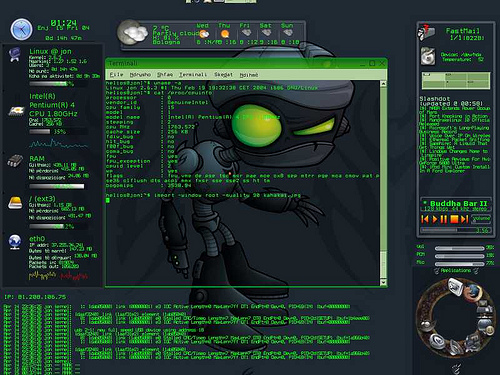Click the Linux computer system icon
Viewport: 500px width, 375px height.
click(15, 55)
